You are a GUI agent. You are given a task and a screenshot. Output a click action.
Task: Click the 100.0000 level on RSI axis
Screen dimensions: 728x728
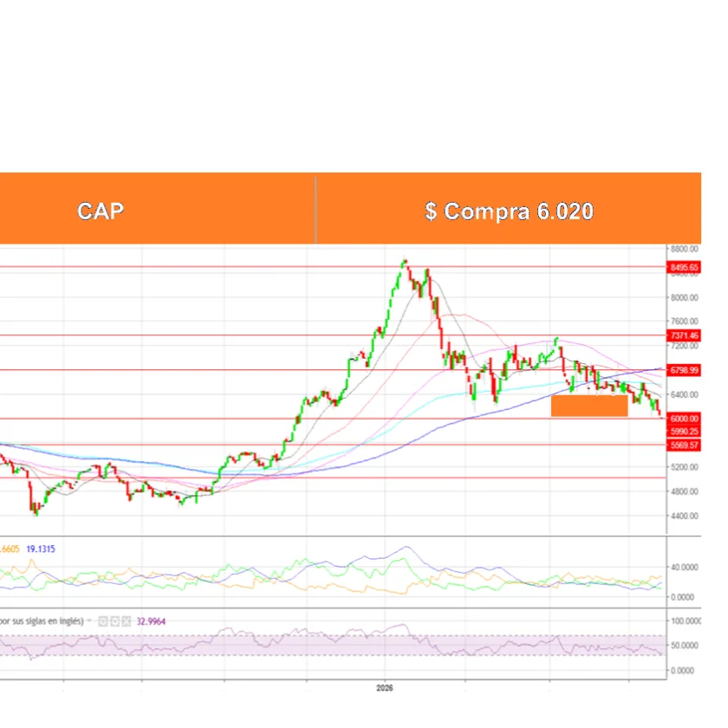(686, 621)
